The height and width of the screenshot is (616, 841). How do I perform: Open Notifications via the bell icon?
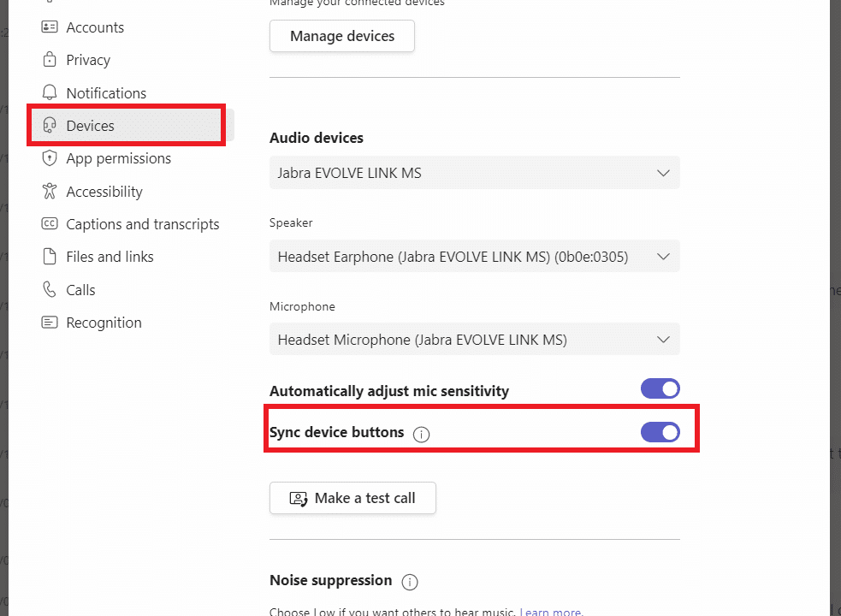click(x=49, y=92)
